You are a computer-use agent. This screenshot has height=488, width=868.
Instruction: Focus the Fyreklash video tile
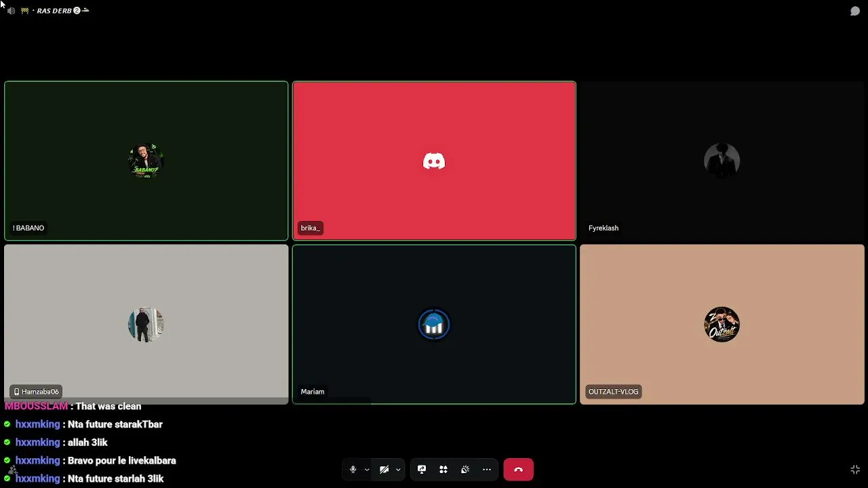722,161
